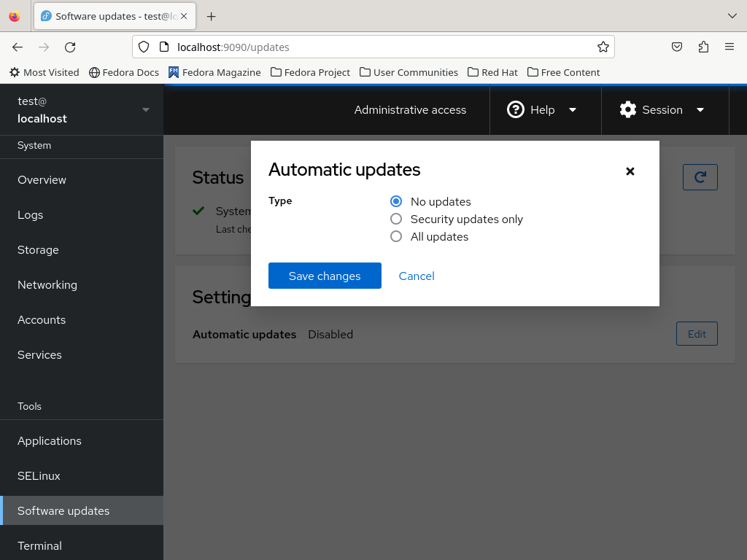This screenshot has width=747, height=560.
Task: Select the All updates radio option
Action: (x=396, y=237)
